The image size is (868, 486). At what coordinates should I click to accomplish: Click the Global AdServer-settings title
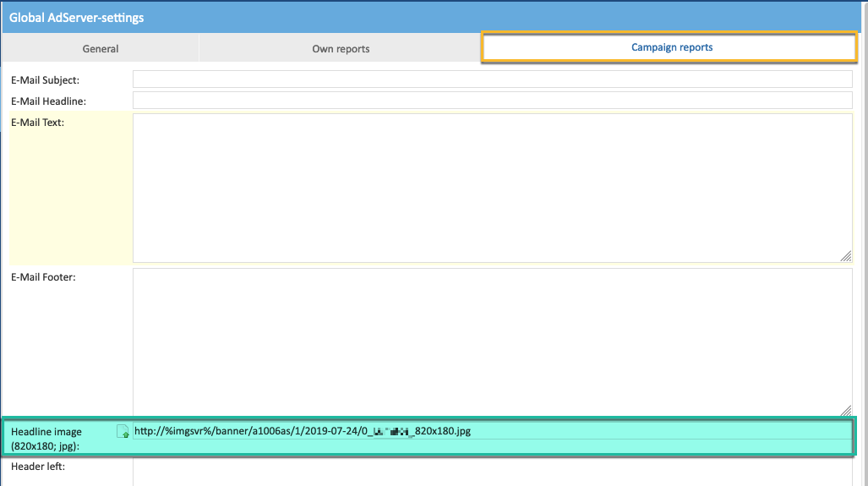76,18
